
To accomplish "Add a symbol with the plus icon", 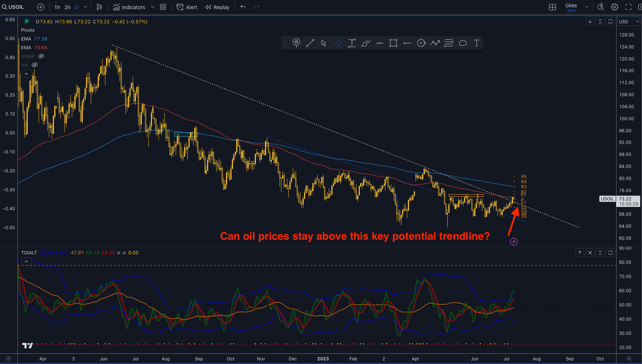I will tap(41, 7).
